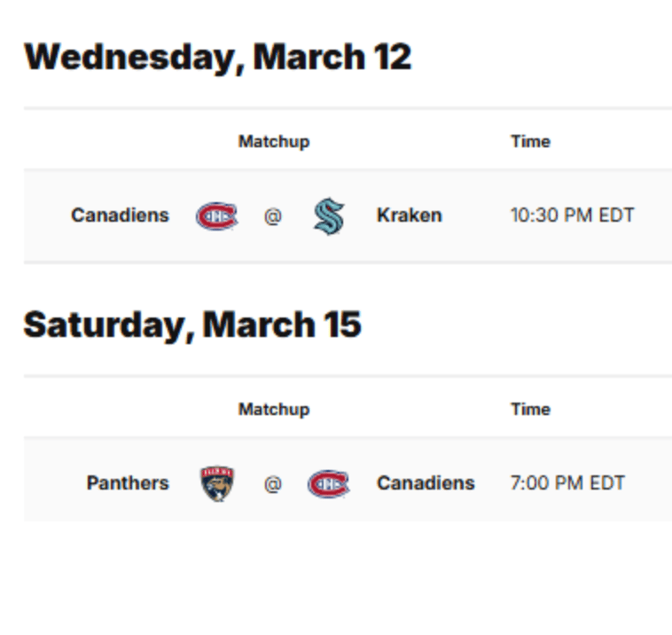Open home team Canadiens link on March 15

coord(426,483)
